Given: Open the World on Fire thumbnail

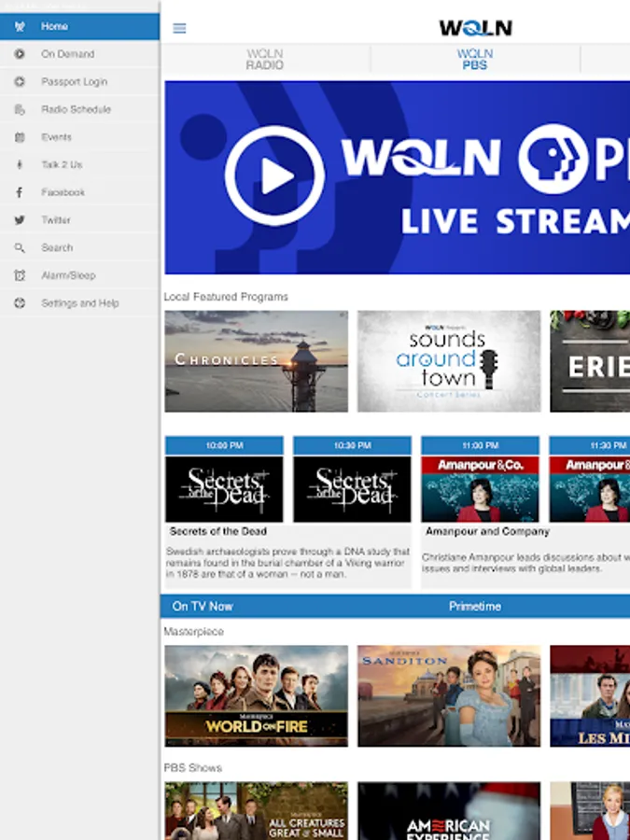Looking at the screenshot, I should (x=256, y=696).
